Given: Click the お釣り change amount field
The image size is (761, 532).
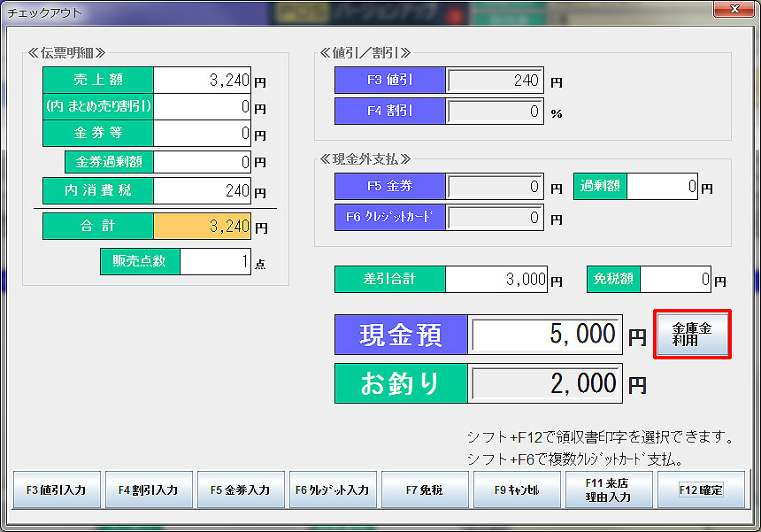Looking at the screenshot, I should coord(546,383).
